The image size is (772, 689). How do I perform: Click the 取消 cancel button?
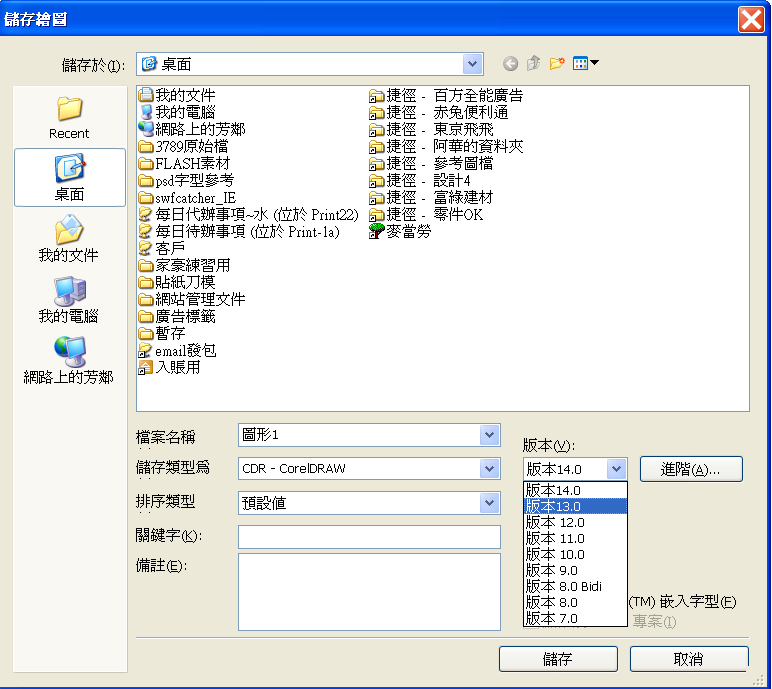pyautogui.click(x=689, y=659)
